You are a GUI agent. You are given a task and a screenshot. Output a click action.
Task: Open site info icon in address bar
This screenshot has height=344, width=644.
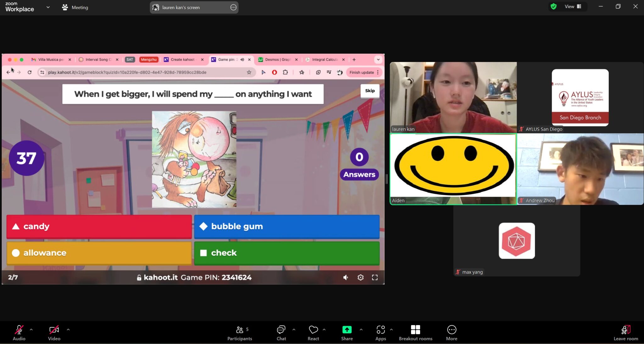coord(42,72)
